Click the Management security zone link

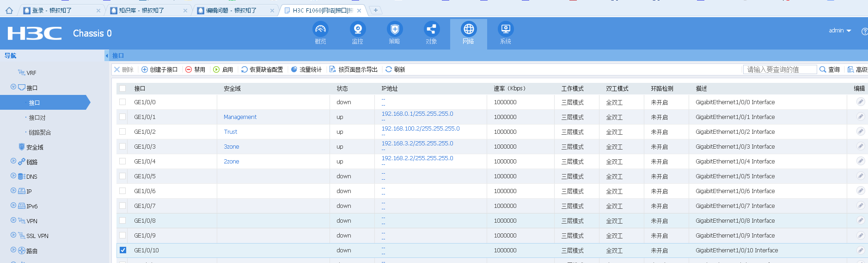point(240,117)
